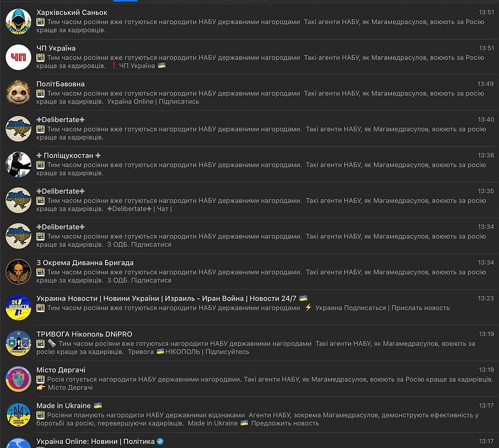
Task: Open Delibertate result posted at 13:35
Action: click(x=249, y=200)
